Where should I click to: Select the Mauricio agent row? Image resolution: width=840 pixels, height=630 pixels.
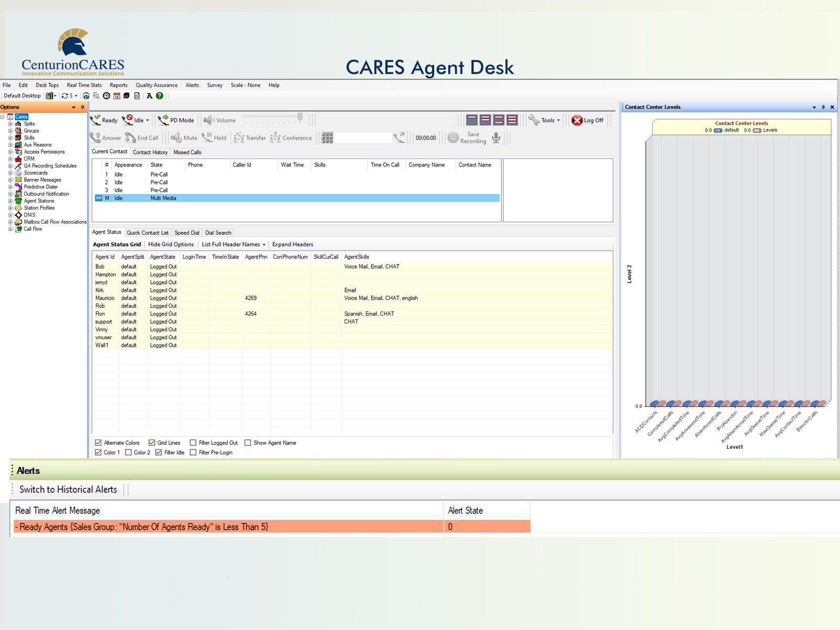click(352, 298)
